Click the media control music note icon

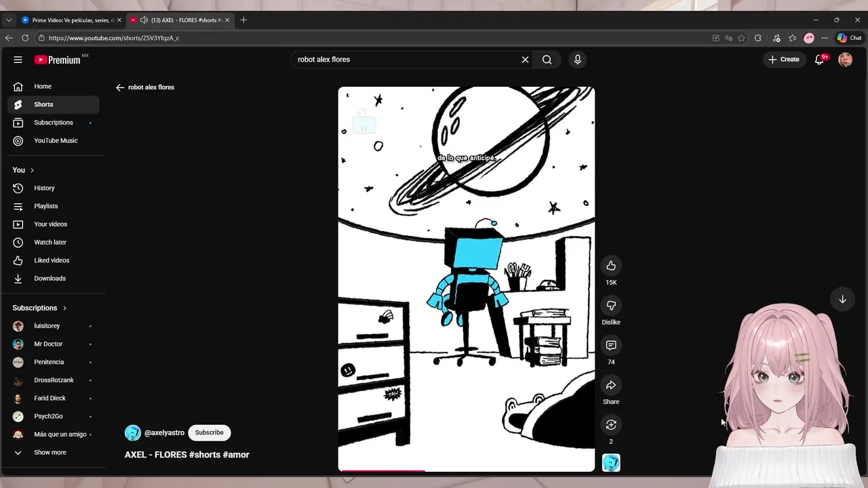pos(776,38)
